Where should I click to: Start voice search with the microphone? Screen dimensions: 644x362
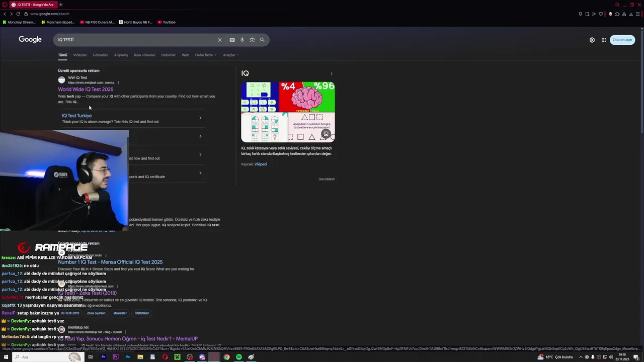242,40
